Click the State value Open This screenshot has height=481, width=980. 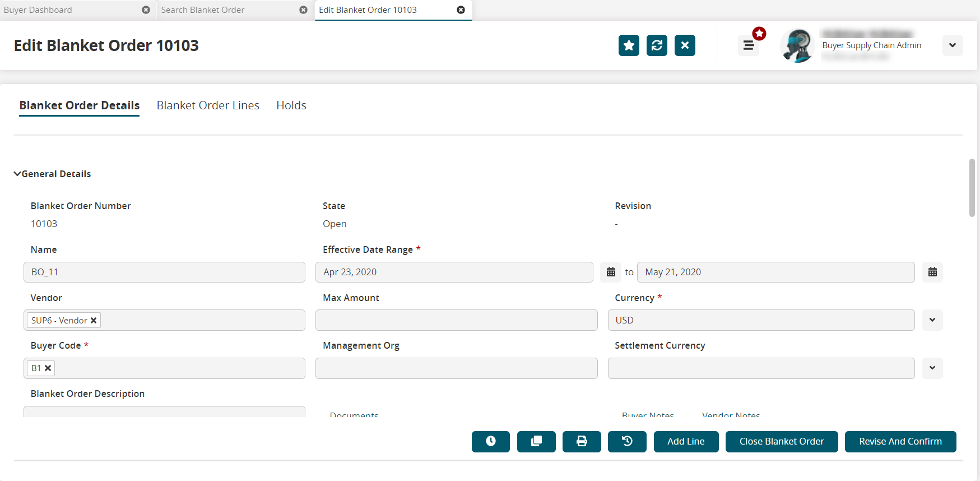pyautogui.click(x=335, y=224)
